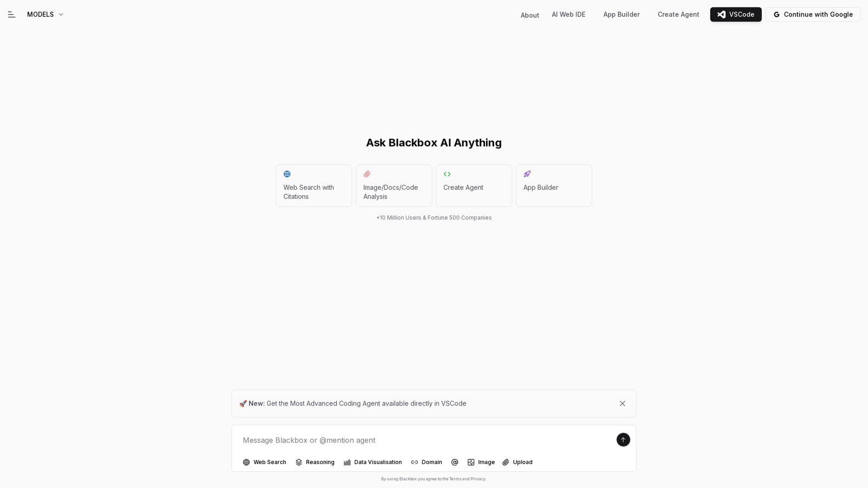The height and width of the screenshot is (488, 868).
Task: Click Continue with Google
Action: coord(813,15)
